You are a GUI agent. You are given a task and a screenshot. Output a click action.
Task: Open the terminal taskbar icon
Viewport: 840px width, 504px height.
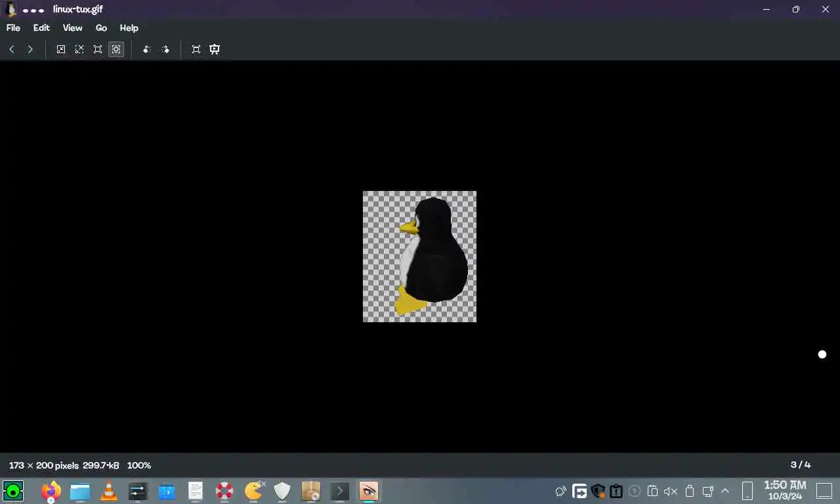point(339,491)
